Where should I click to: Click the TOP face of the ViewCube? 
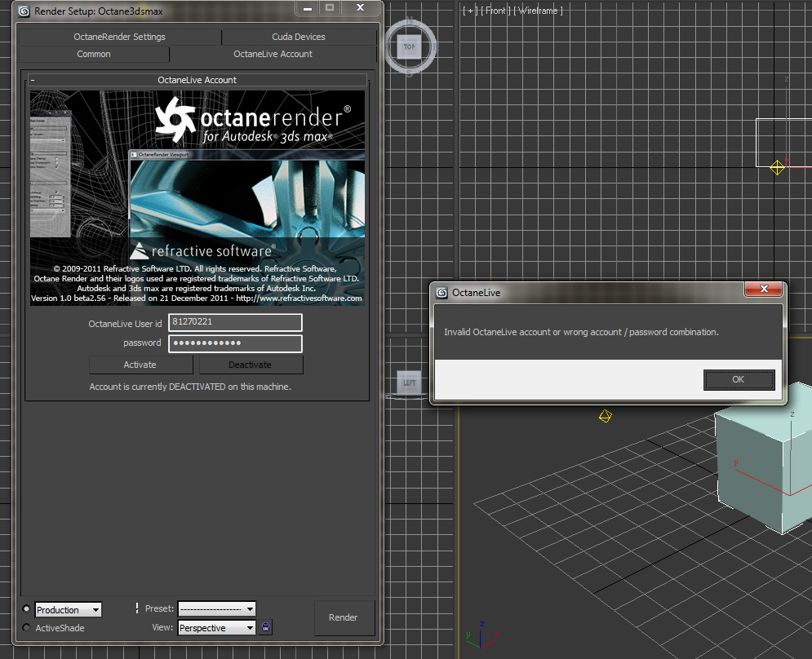(x=410, y=47)
